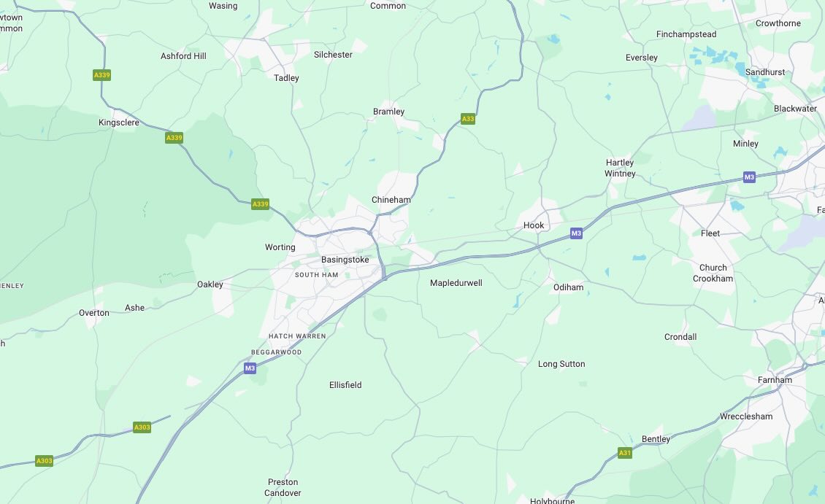Select the A339 shield nearest Worting
Image resolution: width=825 pixels, height=504 pixels.
(260, 204)
